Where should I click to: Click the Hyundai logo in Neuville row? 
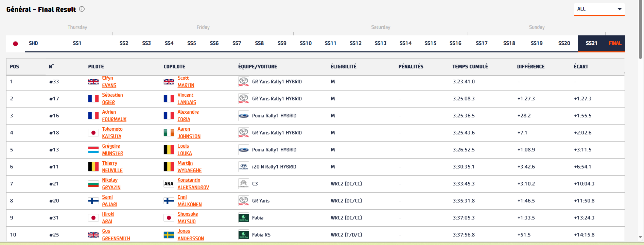point(243,167)
